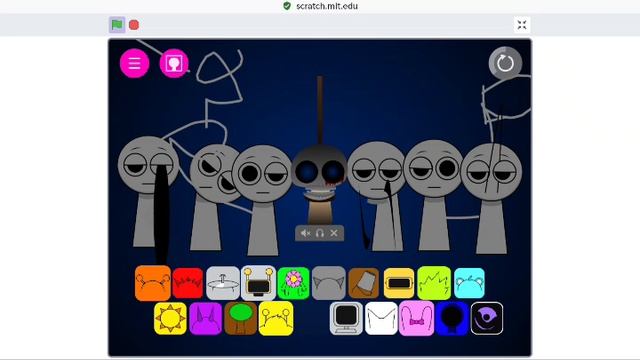Select the blue icon with black circle
Screen dimensions: 640x360
coord(452,318)
